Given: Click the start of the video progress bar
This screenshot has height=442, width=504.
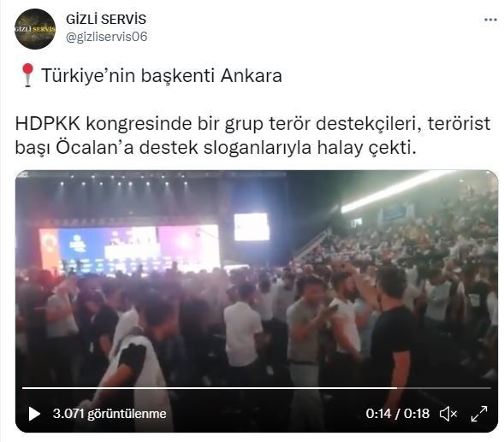Looking at the screenshot, I should (23, 388).
